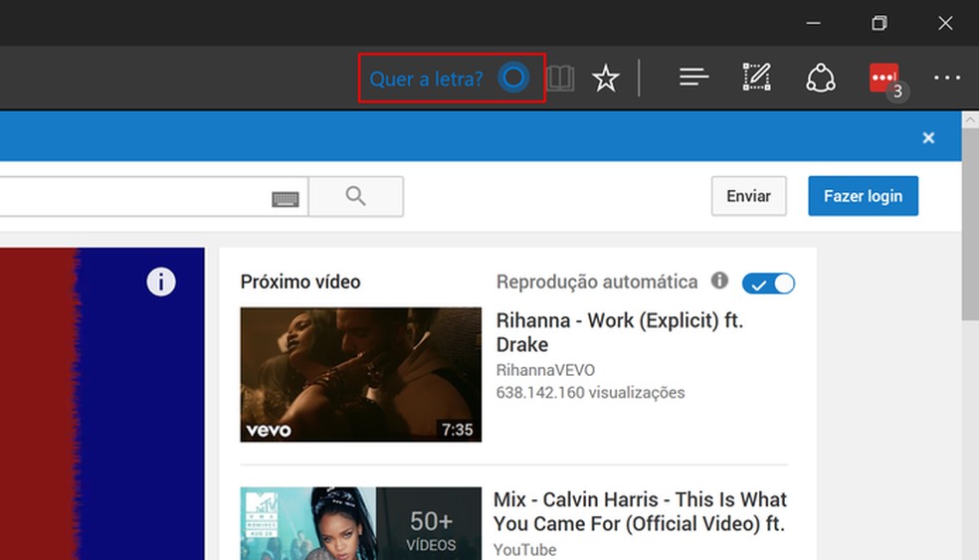Close the blue notification banner

(x=928, y=138)
